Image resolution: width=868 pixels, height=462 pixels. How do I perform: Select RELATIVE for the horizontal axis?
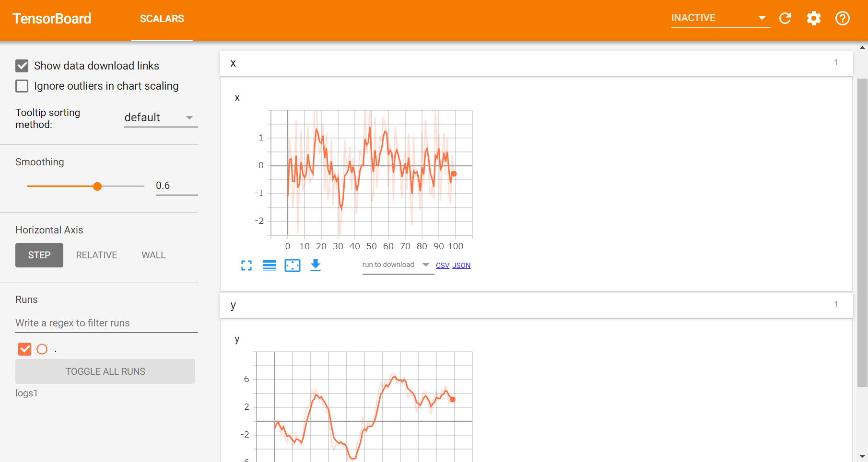pos(96,255)
